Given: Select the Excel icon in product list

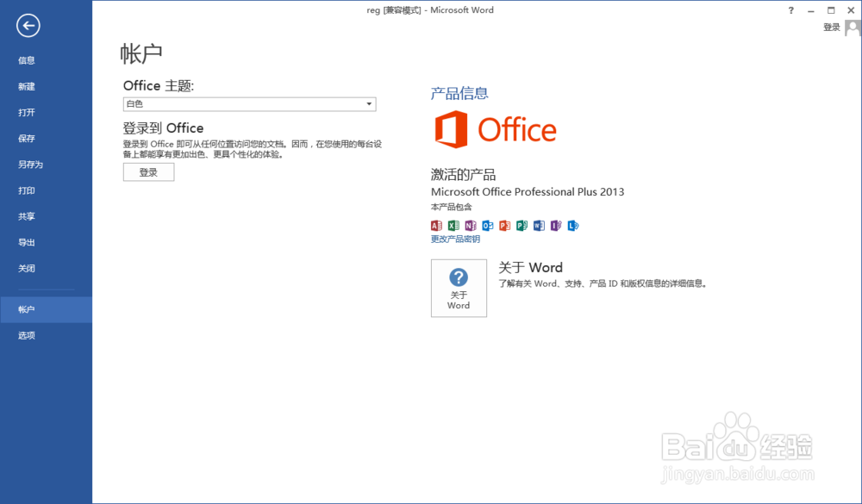Looking at the screenshot, I should coord(455,225).
